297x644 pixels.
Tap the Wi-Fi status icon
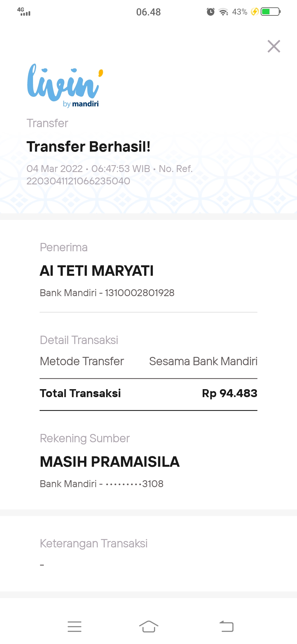(x=223, y=12)
